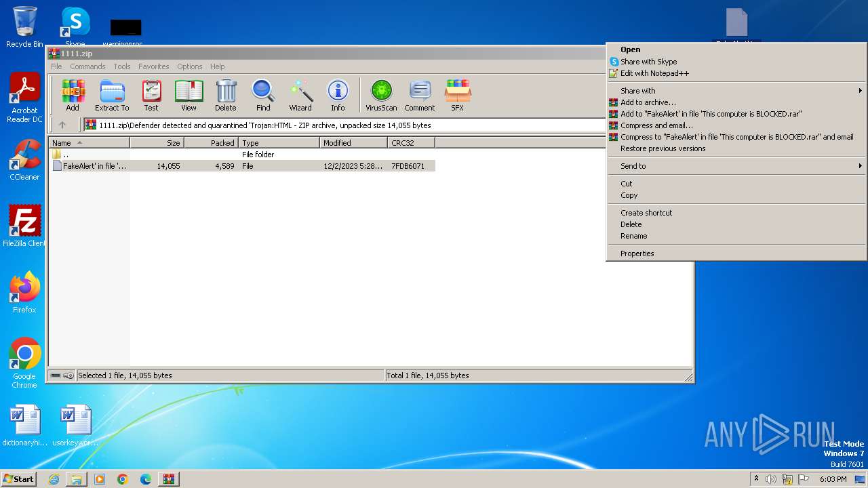Image resolution: width=868 pixels, height=488 pixels.
Task: Click the 6:03 PM taskbar clock
Action: tap(833, 479)
